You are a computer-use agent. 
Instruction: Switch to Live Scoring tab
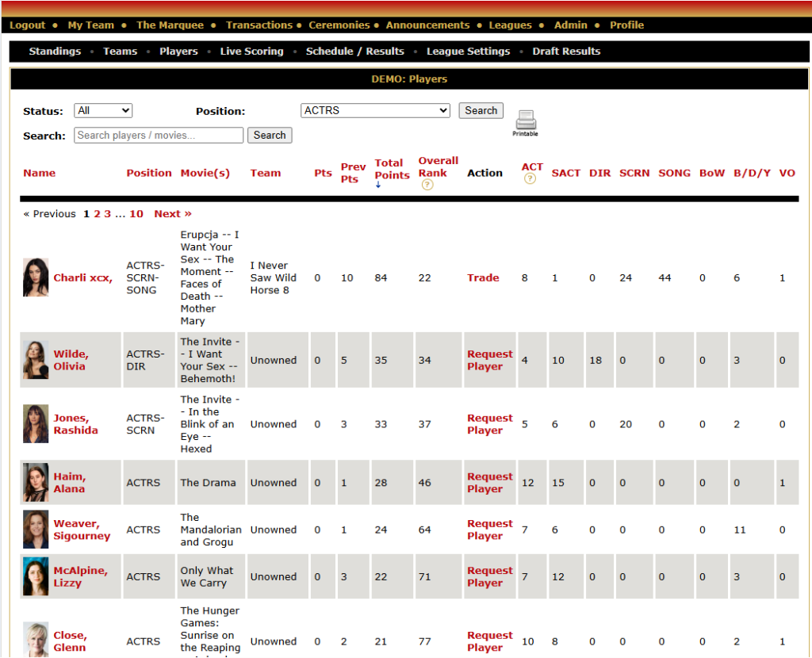[x=251, y=52]
